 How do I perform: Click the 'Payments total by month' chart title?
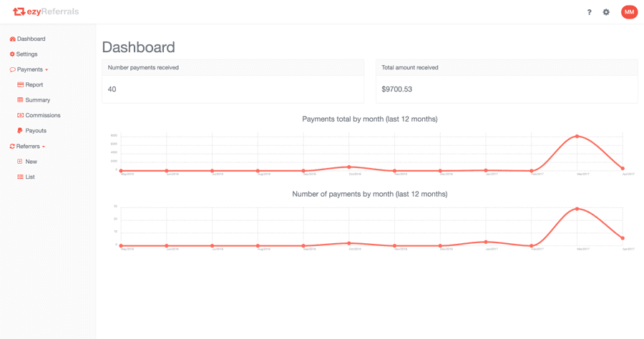[370, 119]
